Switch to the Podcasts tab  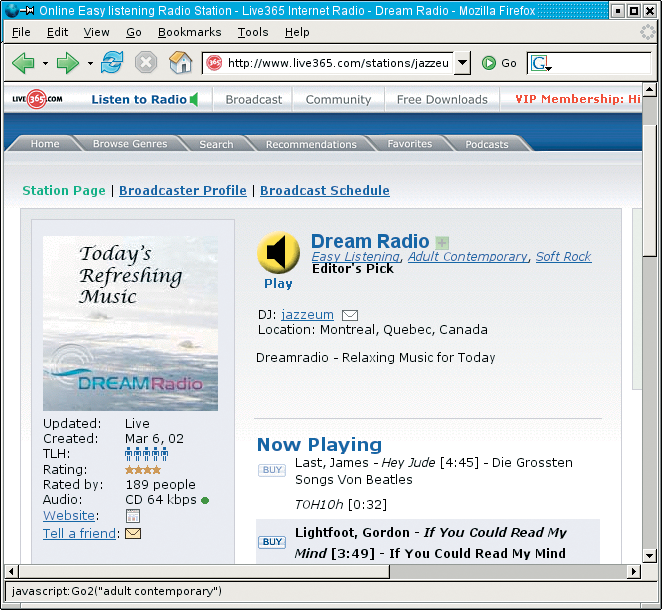pos(487,144)
